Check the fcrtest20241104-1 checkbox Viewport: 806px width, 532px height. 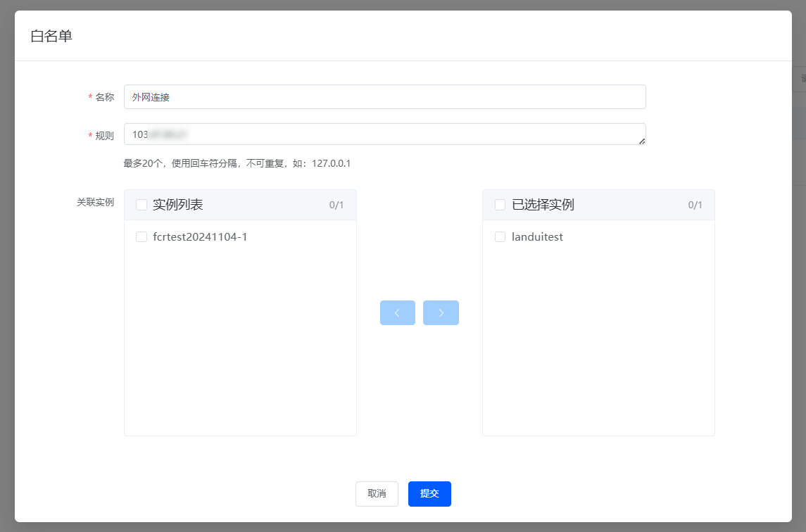coord(141,237)
